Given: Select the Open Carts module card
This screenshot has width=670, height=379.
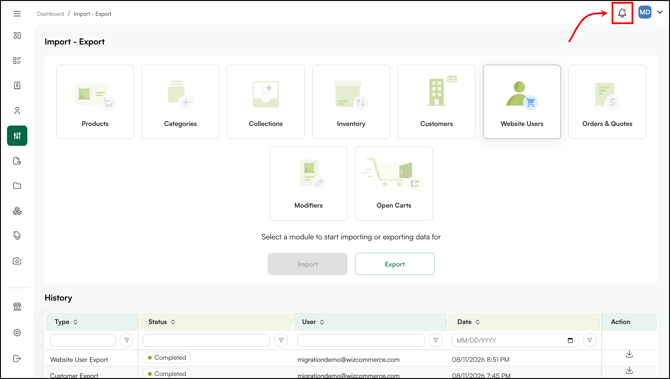Looking at the screenshot, I should (394, 183).
